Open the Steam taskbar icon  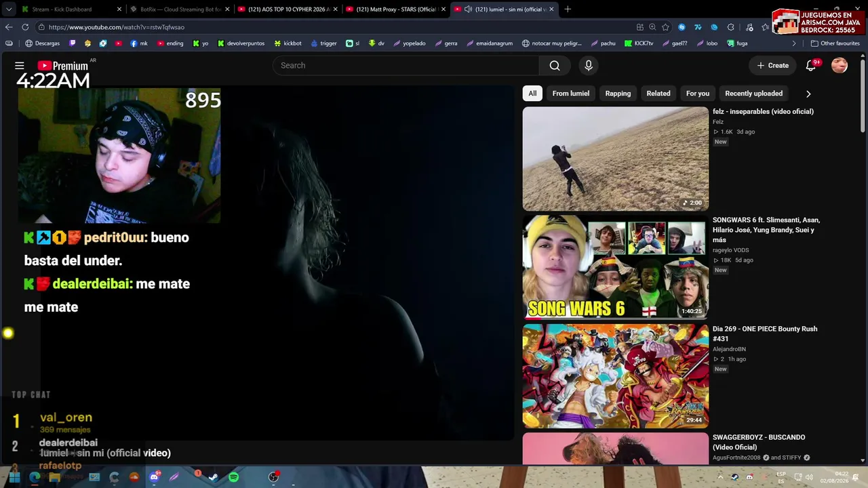(213, 477)
